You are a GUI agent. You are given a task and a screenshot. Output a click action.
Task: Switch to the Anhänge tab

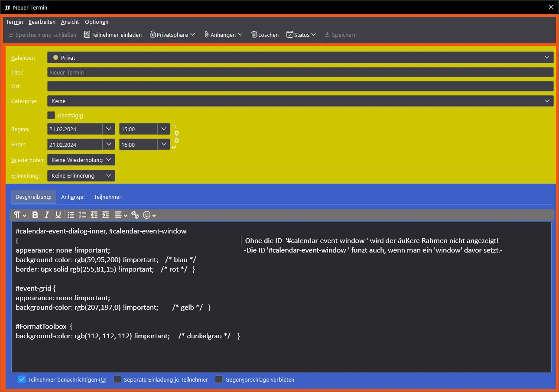pyautogui.click(x=73, y=197)
